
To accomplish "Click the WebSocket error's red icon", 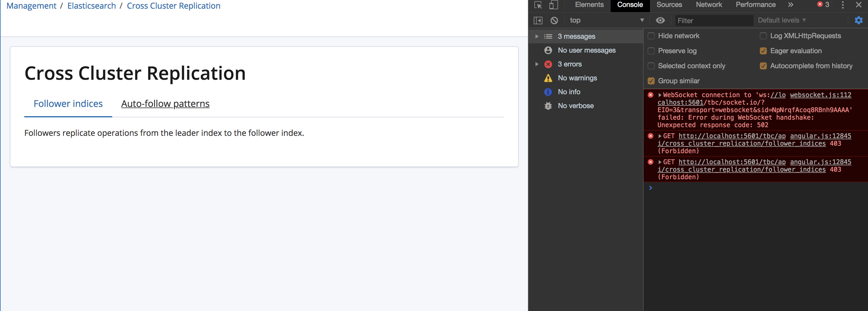I will [651, 95].
